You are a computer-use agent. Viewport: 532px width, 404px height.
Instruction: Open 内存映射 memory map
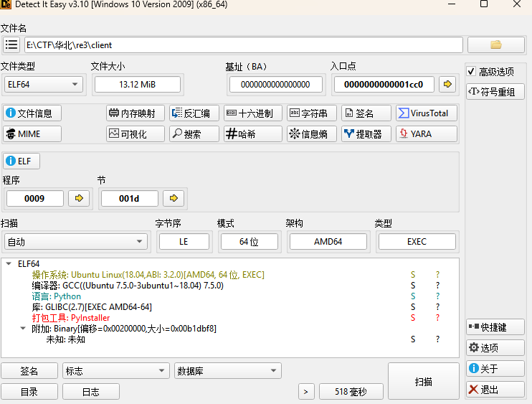pyautogui.click(x=136, y=113)
